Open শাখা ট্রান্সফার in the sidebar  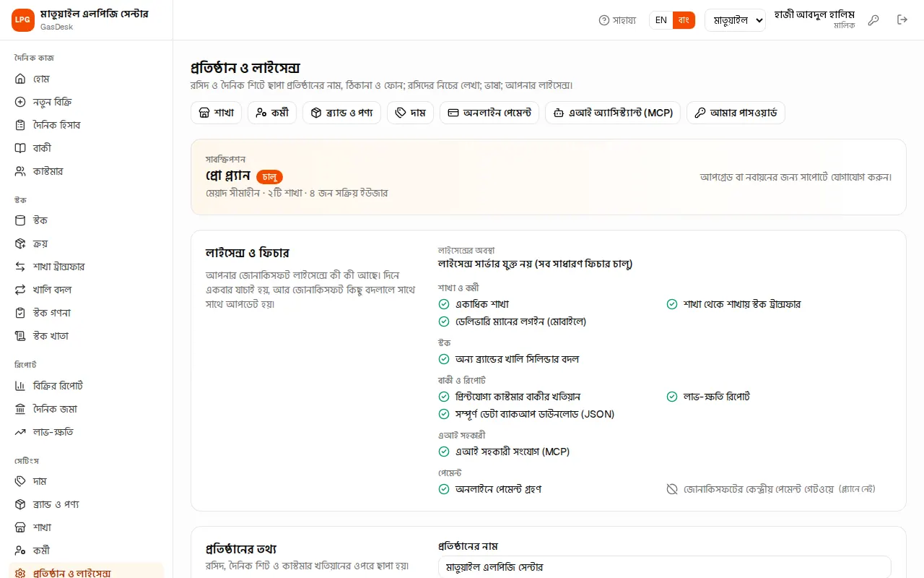(x=87, y=267)
